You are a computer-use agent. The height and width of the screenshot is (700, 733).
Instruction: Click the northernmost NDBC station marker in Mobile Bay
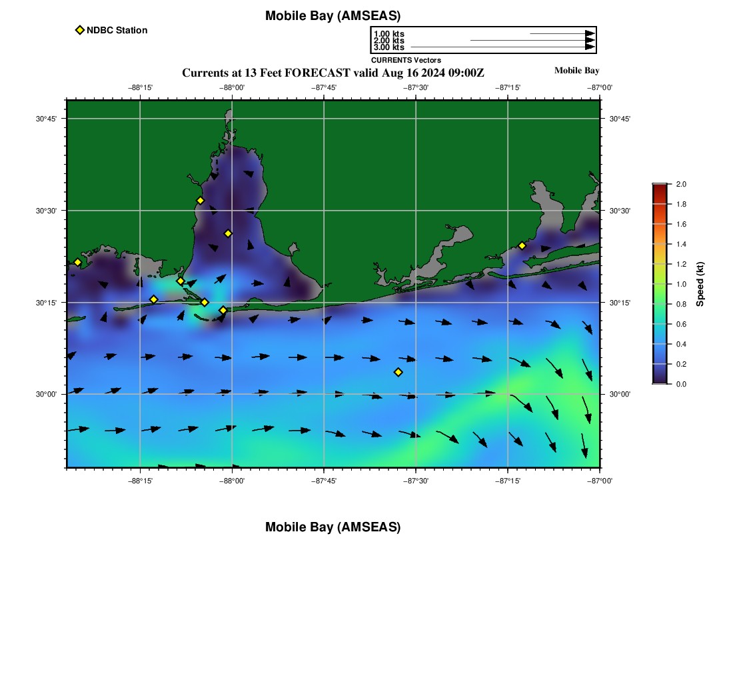click(x=200, y=201)
